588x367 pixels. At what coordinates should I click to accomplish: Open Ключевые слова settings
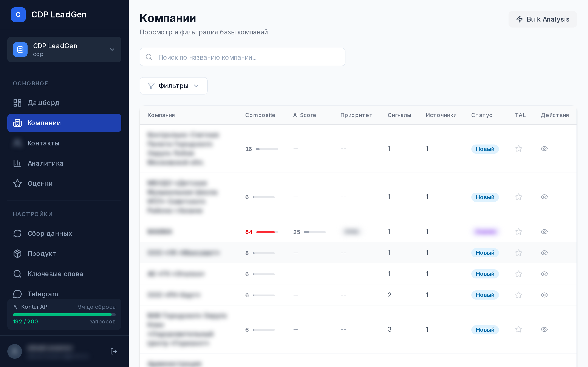[55, 274]
